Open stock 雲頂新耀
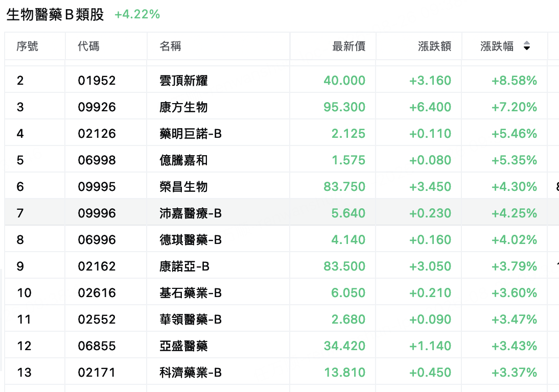Viewport: 559px width, 392px height. [x=183, y=81]
